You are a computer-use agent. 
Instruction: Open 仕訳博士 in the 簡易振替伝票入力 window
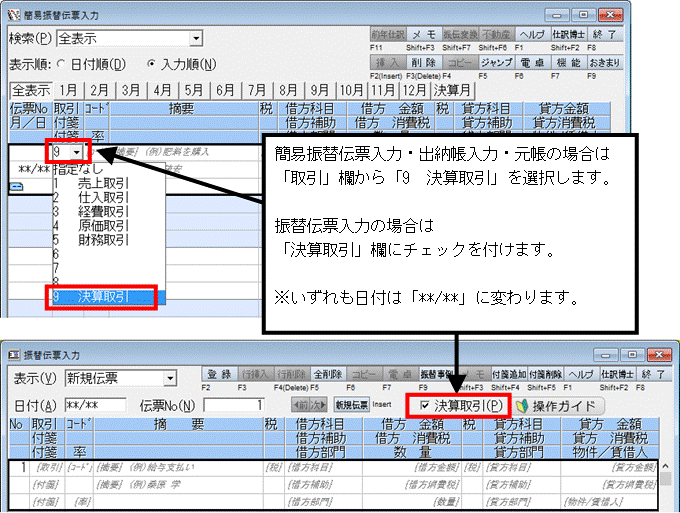[569, 34]
